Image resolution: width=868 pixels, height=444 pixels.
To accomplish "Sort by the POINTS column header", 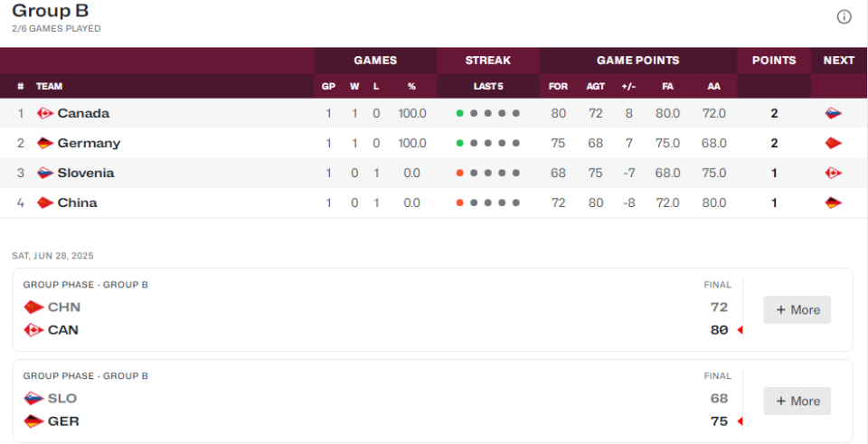I will pos(774,61).
